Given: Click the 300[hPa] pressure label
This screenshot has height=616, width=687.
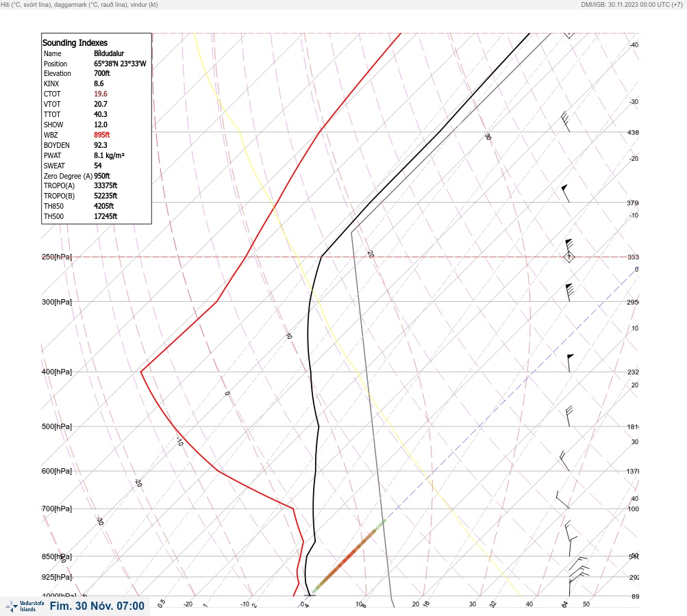Looking at the screenshot, I should click(x=57, y=302).
